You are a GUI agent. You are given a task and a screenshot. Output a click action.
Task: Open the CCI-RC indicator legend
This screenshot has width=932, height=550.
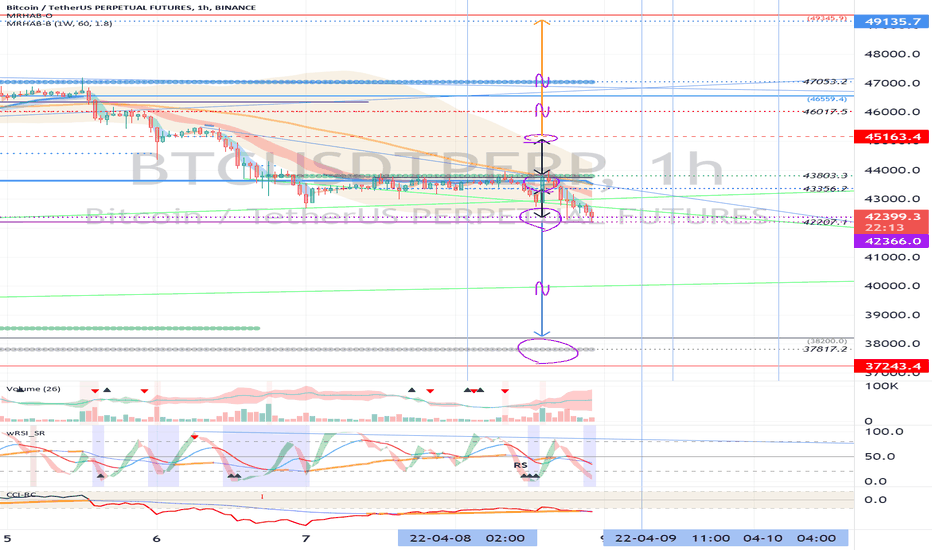[x=21, y=495]
